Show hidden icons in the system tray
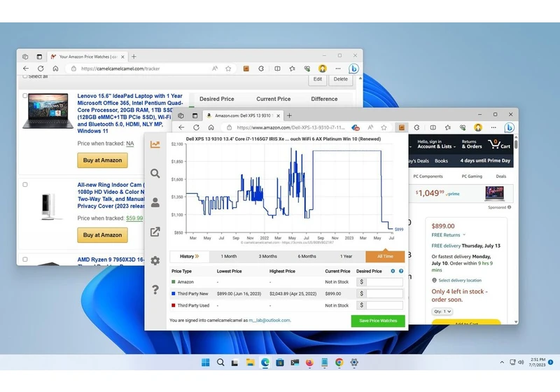The width and height of the screenshot is (560, 392). click(502, 363)
